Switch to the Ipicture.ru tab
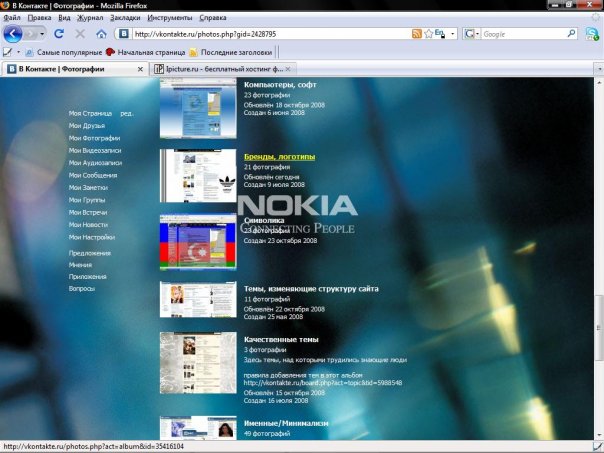 [x=223, y=69]
